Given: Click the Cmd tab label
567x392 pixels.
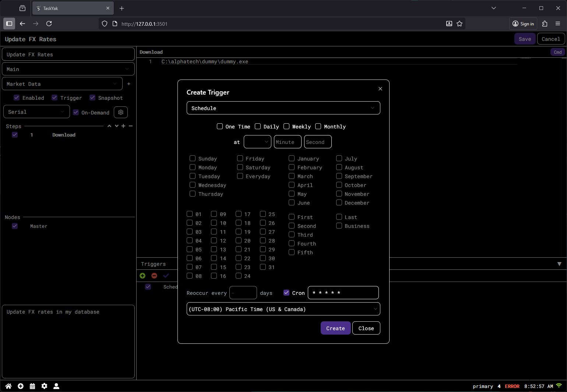Looking at the screenshot, I should 557,52.
